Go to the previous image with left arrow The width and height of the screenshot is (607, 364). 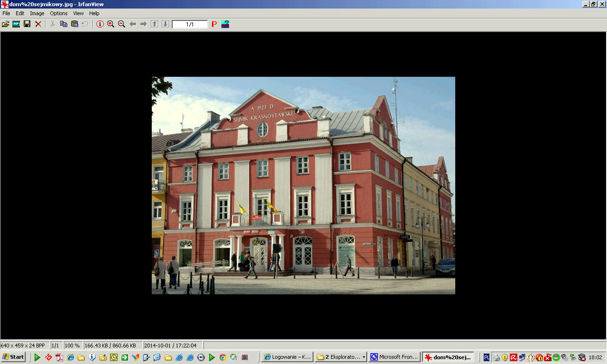pos(133,24)
